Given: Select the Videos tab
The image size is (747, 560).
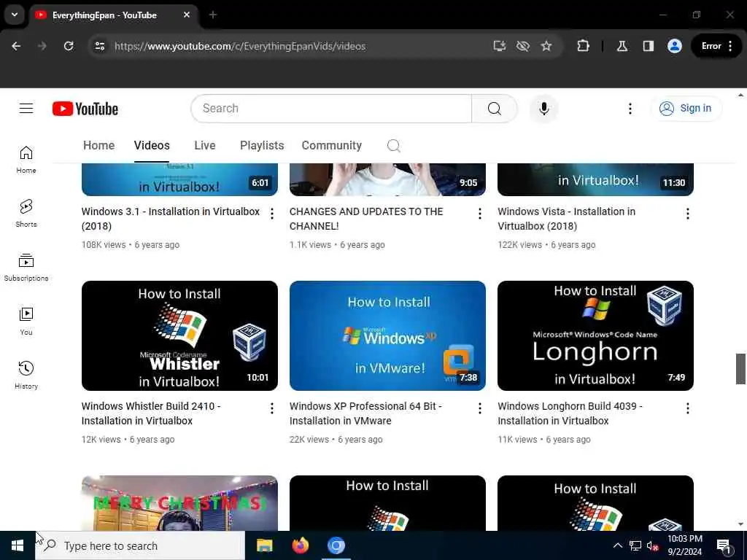Looking at the screenshot, I should [152, 145].
